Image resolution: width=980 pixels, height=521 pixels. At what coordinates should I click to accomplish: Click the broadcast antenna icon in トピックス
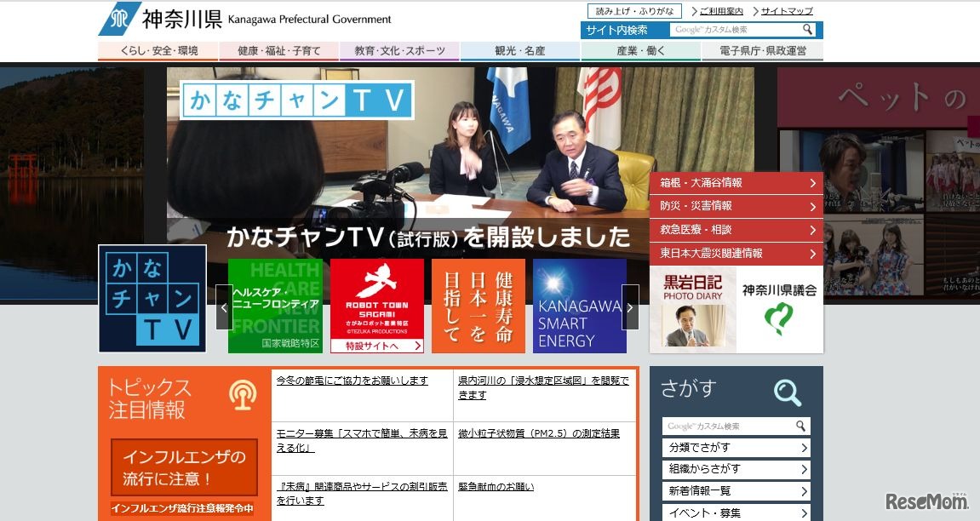point(243,395)
